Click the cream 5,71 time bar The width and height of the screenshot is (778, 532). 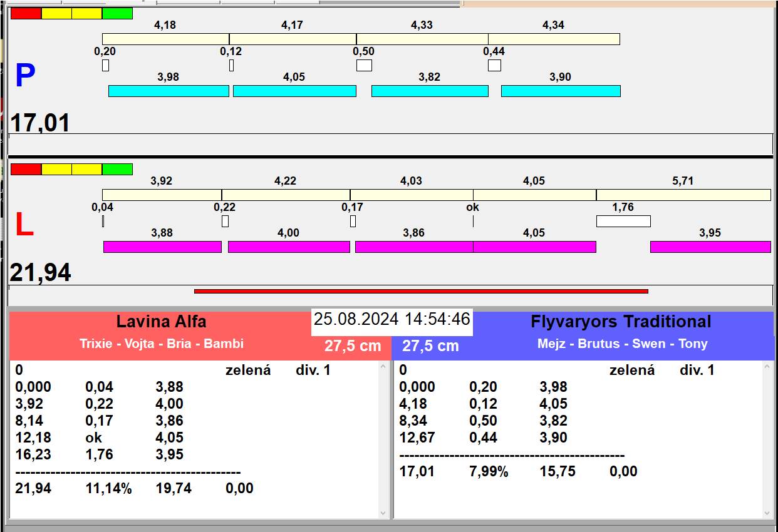[683, 195]
